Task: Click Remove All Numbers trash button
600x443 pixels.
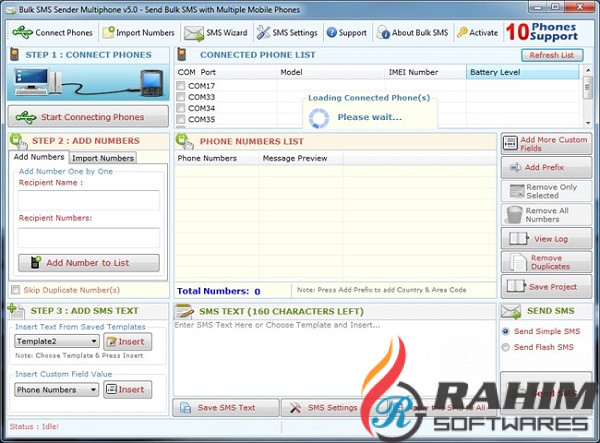Action: click(x=546, y=215)
